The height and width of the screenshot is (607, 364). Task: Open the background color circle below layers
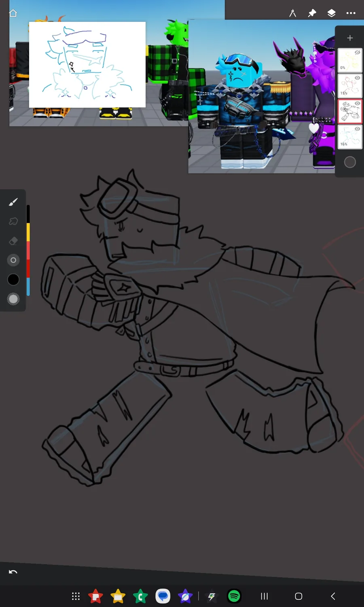point(350,162)
